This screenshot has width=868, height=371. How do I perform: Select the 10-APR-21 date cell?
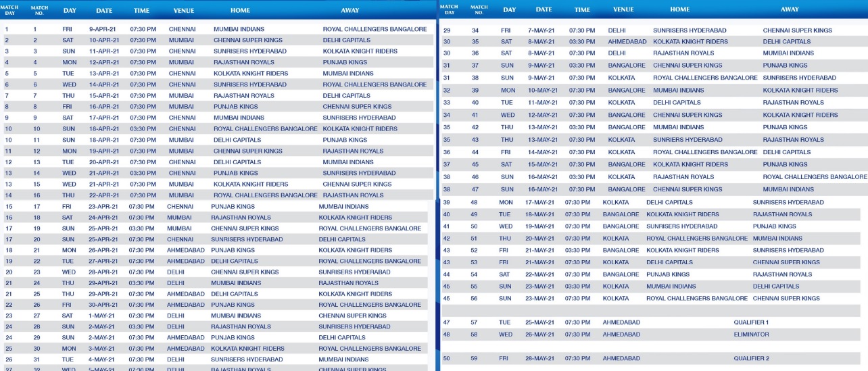click(x=103, y=40)
